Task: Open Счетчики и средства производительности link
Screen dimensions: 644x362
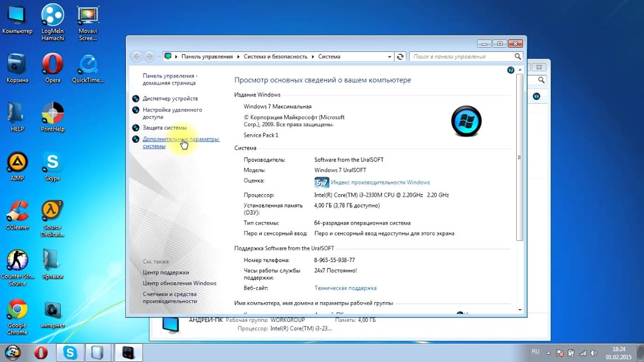Action: pos(170,298)
